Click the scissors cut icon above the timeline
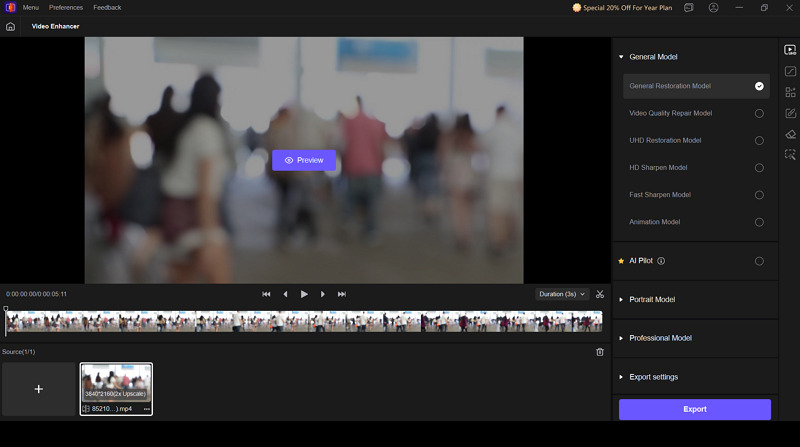The width and height of the screenshot is (800, 447). (x=600, y=294)
